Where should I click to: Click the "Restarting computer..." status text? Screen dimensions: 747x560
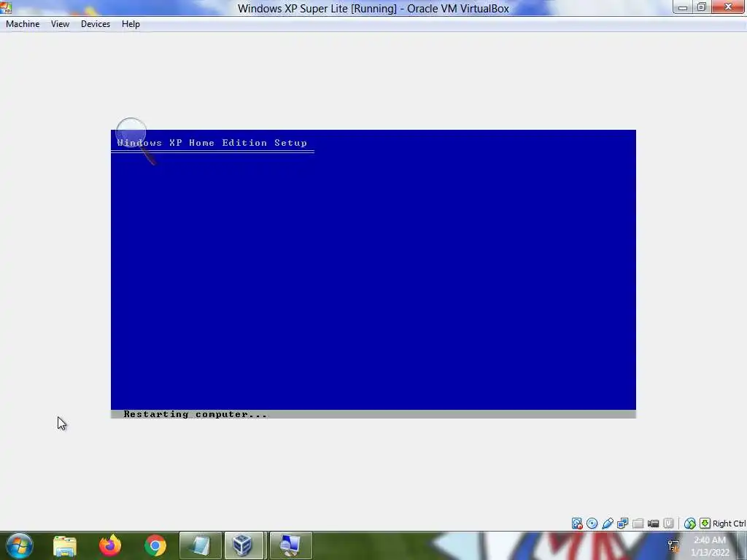click(x=196, y=414)
